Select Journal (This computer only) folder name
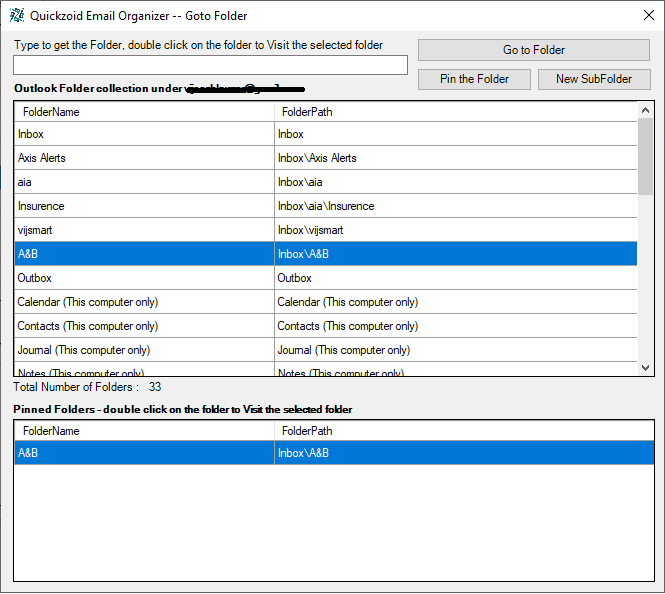The width and height of the screenshot is (665, 594). (x=145, y=350)
